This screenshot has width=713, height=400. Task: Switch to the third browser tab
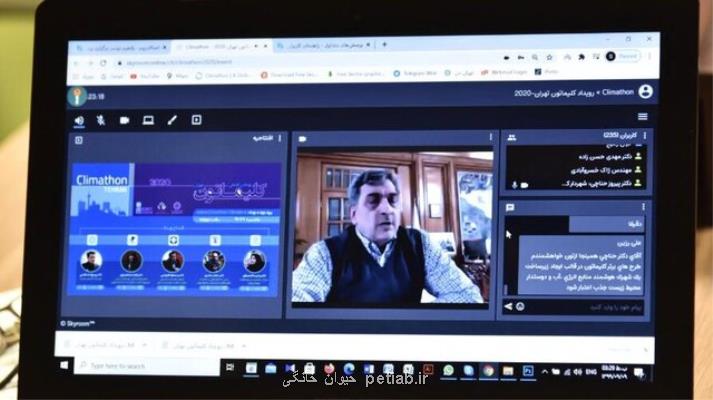point(323,45)
